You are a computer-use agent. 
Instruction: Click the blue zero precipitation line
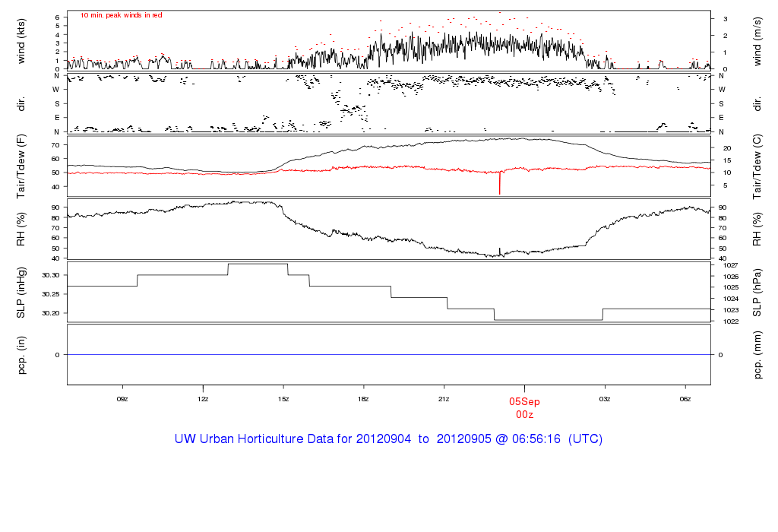click(389, 354)
